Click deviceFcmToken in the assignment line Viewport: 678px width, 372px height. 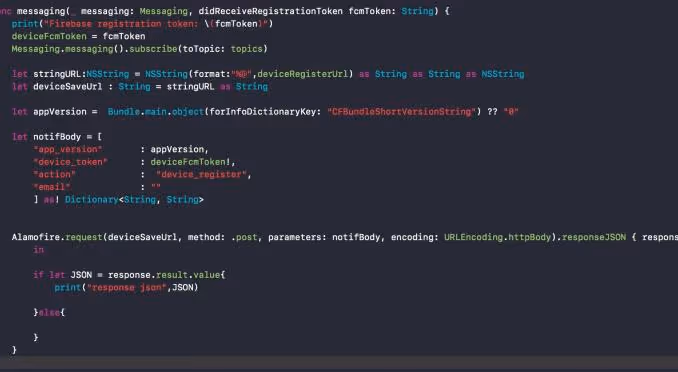point(49,36)
